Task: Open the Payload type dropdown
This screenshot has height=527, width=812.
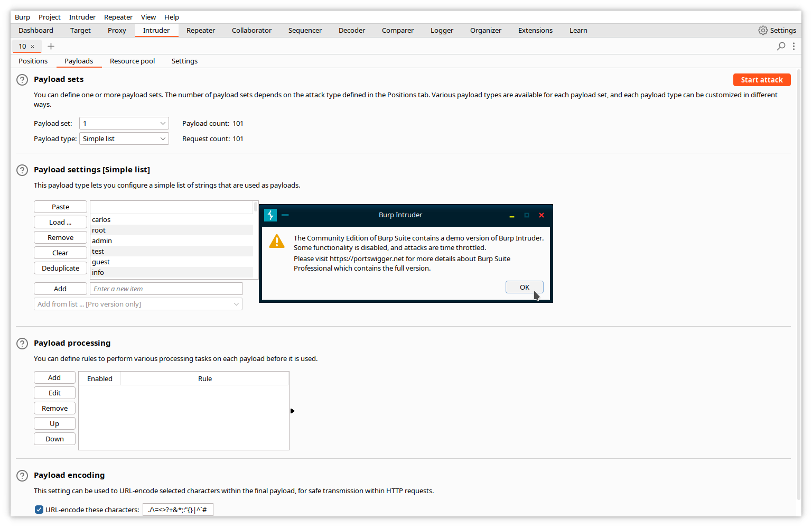Action: [x=124, y=139]
